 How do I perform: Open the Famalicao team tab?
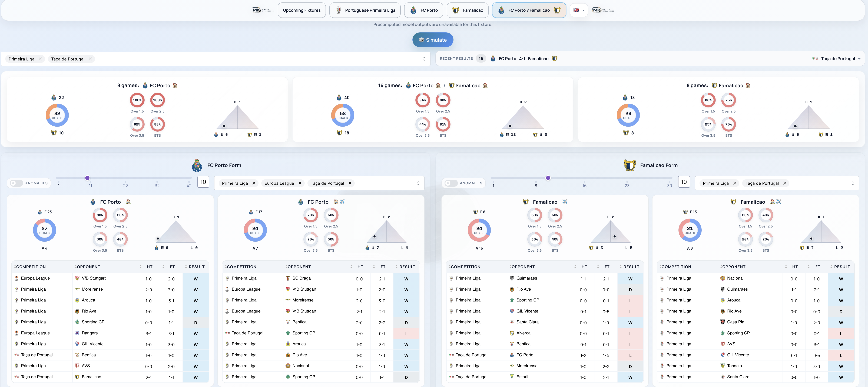(467, 11)
